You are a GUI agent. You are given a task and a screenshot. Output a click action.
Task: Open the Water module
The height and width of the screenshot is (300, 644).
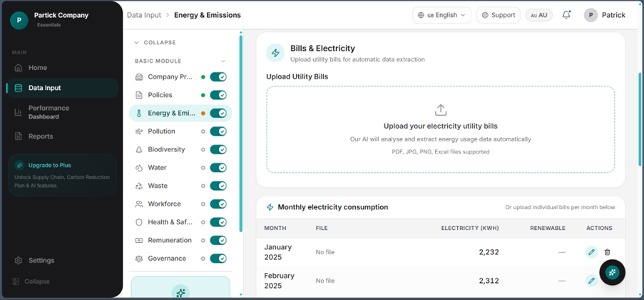(x=157, y=167)
